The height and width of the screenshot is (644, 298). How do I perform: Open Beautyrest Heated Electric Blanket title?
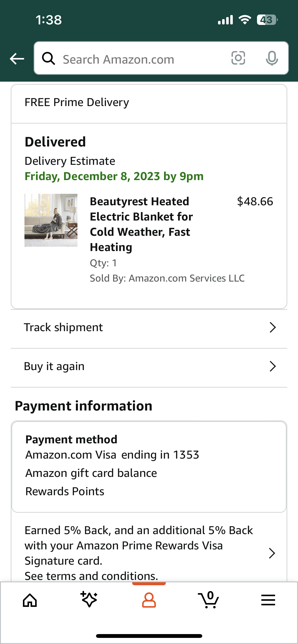tap(141, 224)
